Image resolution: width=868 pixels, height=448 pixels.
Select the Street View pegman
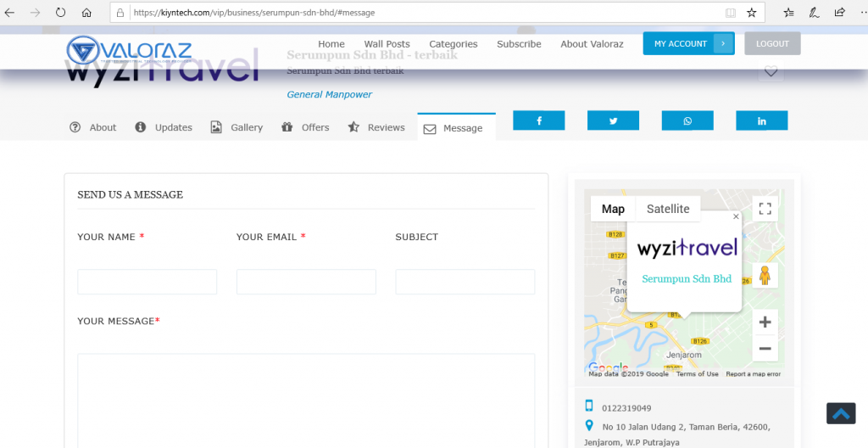(765, 276)
